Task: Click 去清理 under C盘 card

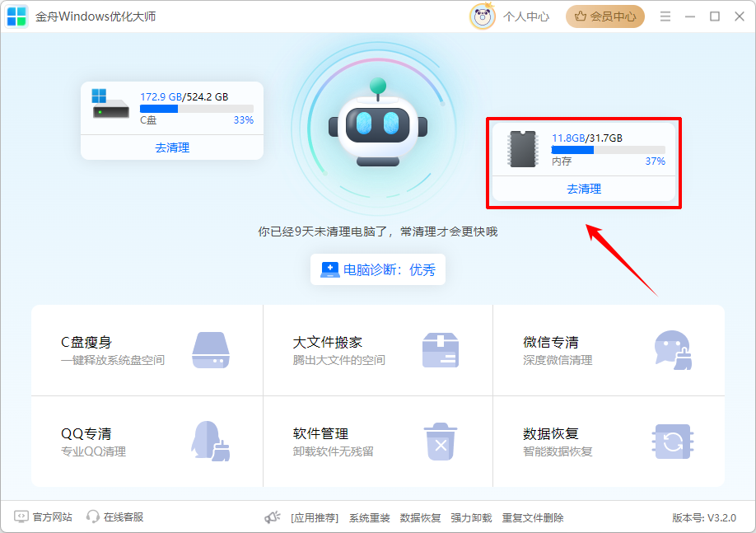Action: tap(172, 147)
